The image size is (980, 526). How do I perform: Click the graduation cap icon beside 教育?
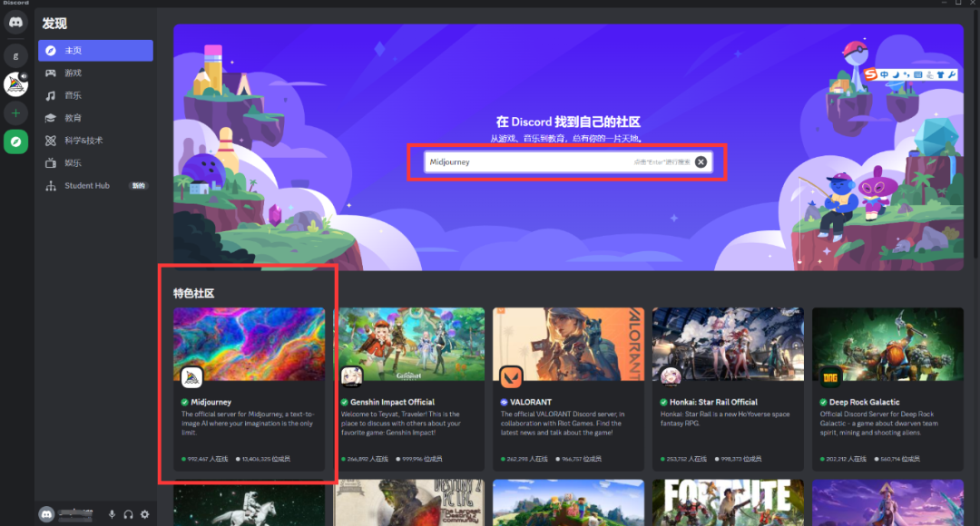click(x=51, y=118)
